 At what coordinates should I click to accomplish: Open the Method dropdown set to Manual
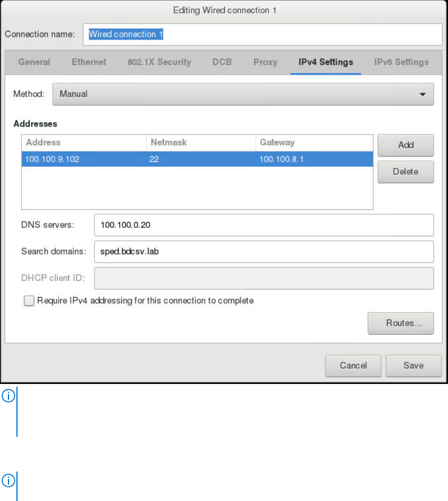pos(243,94)
